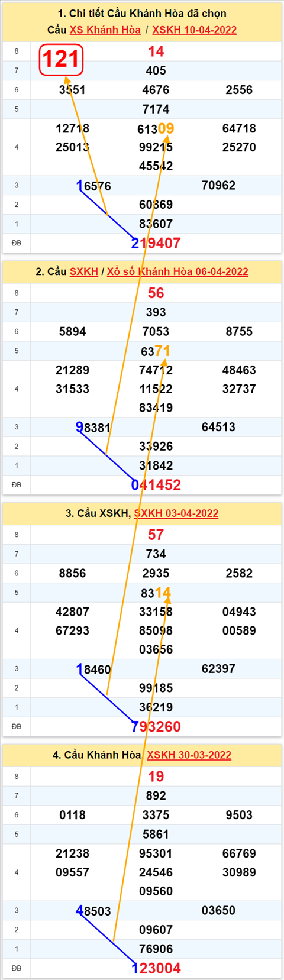Viewport: 284px width, 980px height.
Task: Click number 8314 with orange digits
Action: 156,593
